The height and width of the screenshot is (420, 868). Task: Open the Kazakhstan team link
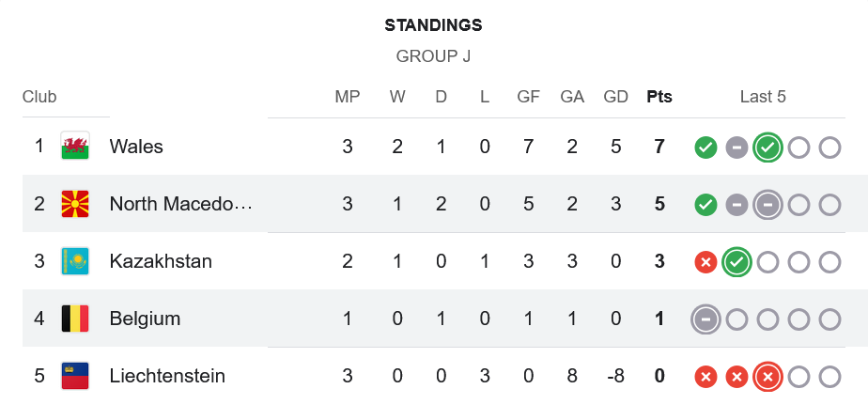(x=161, y=261)
